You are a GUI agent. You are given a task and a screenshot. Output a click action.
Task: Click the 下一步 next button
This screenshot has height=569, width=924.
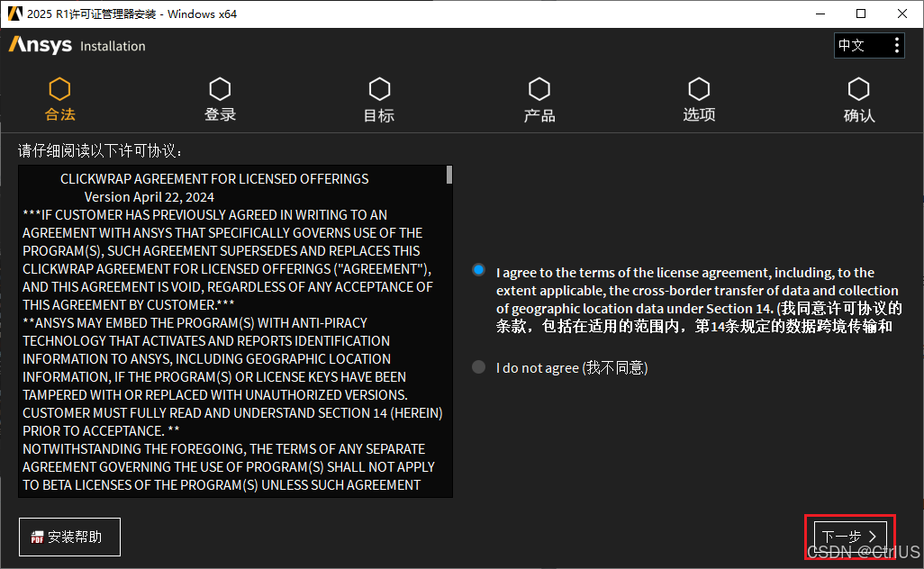click(850, 537)
